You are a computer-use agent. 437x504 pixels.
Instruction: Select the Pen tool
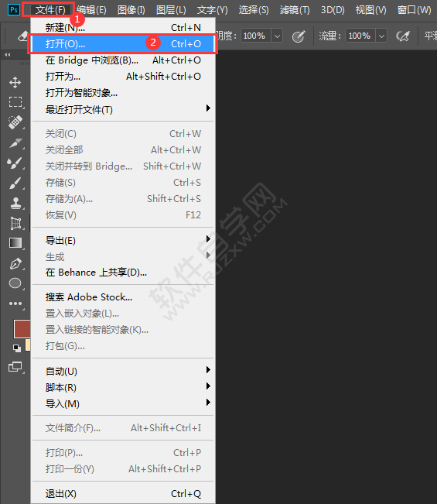[15, 263]
